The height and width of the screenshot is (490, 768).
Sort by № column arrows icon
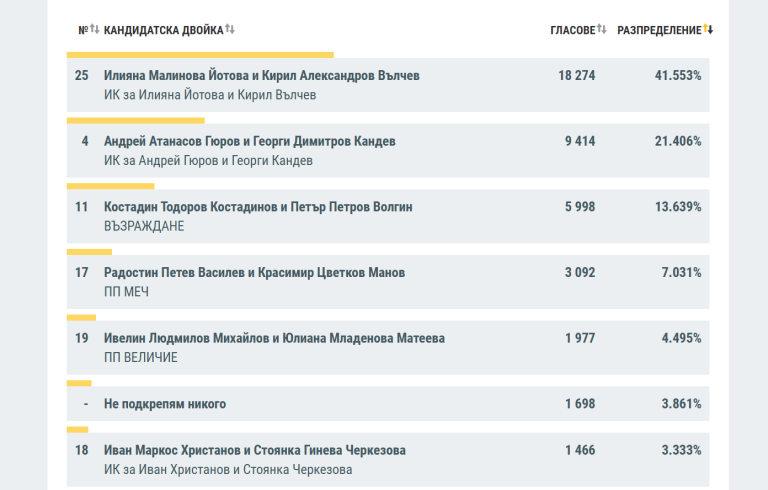(x=95, y=29)
